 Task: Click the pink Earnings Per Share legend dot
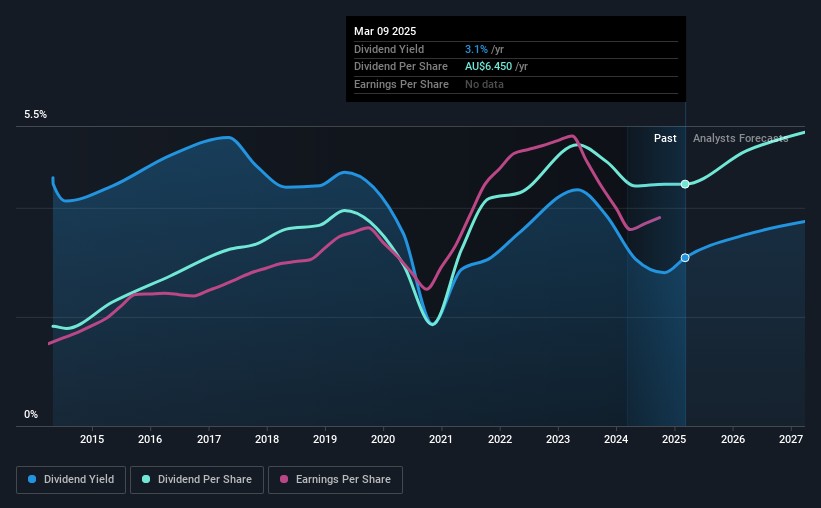coord(284,480)
